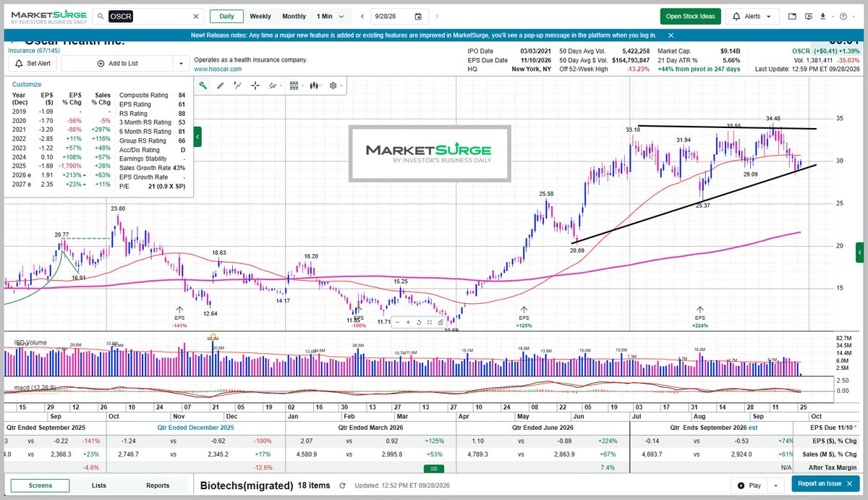The width and height of the screenshot is (868, 500).
Task: Click the Alerts bell icon
Action: point(736,17)
